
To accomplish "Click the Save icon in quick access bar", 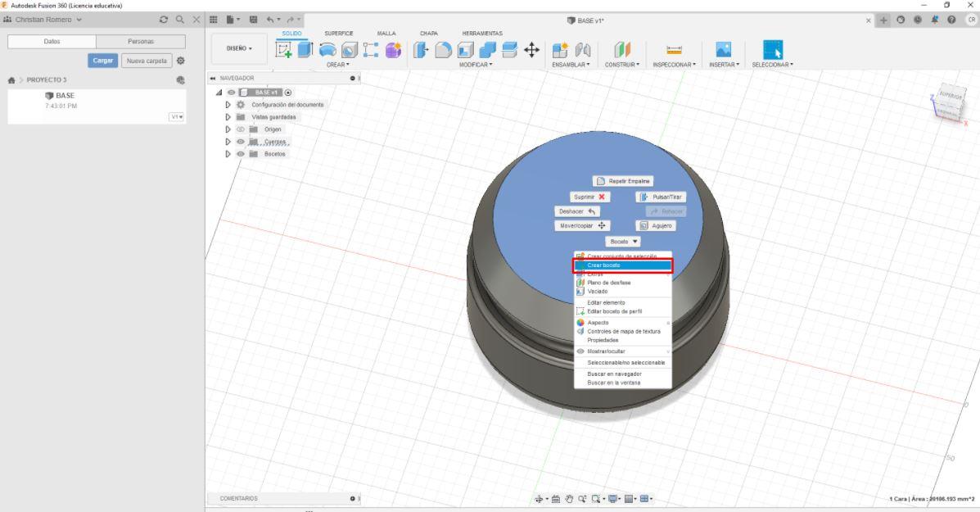I will tap(253, 20).
